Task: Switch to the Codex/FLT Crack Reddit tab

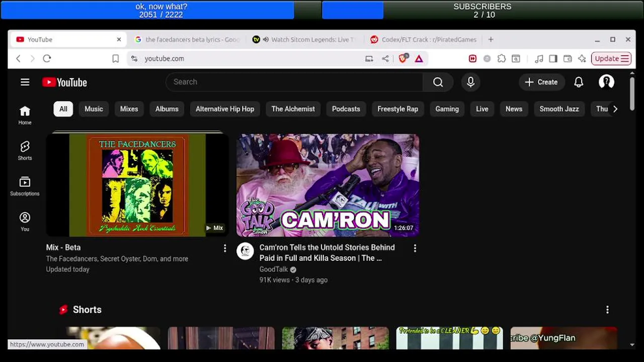Action: coord(423,40)
